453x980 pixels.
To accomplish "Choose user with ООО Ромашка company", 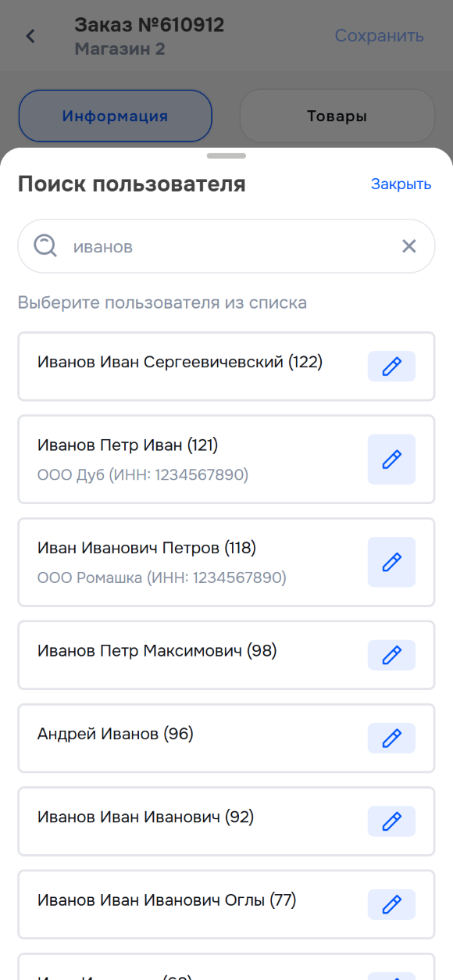I will (x=226, y=562).
